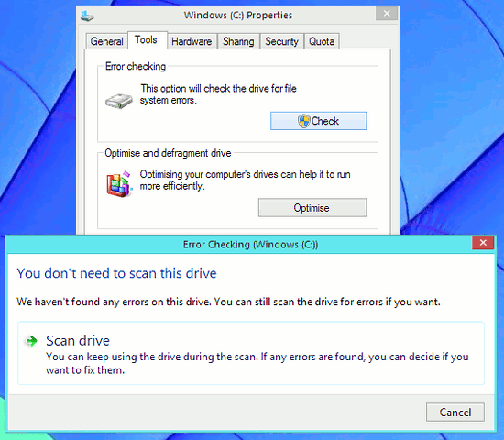The width and height of the screenshot is (504, 440).
Task: Go to the Quota tab
Action: click(x=322, y=41)
